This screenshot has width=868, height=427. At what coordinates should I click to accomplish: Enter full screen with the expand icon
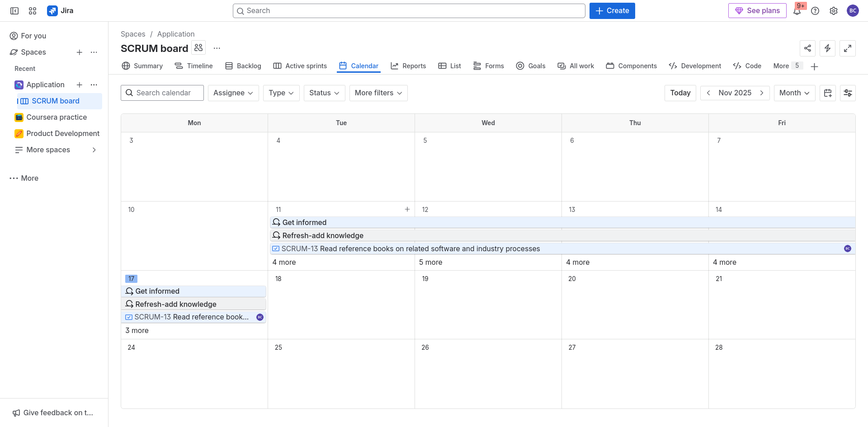(x=847, y=48)
